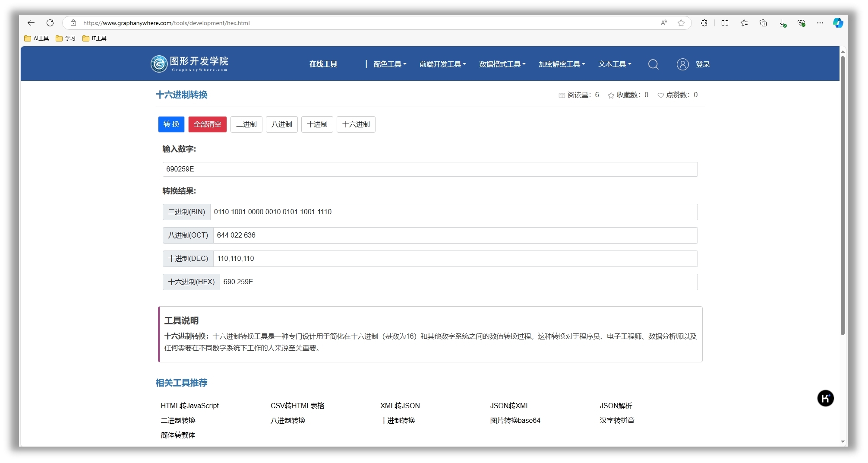
Task: Click the 登录 login link
Action: point(703,64)
